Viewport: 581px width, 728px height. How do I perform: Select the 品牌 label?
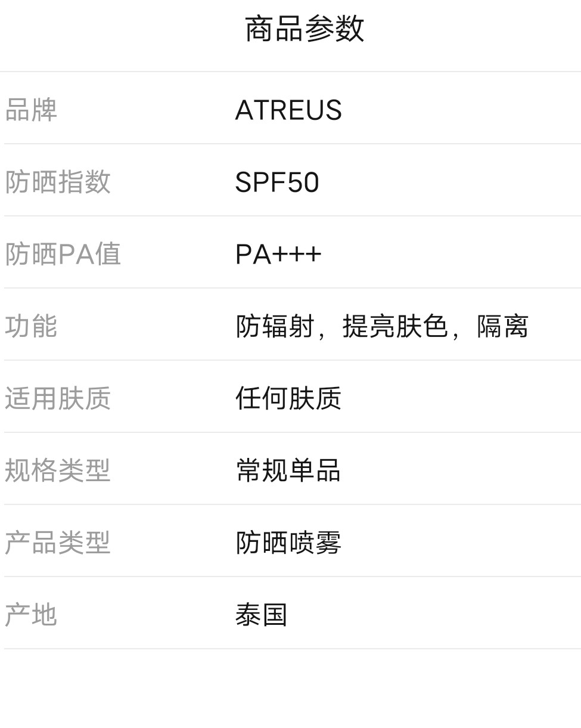[x=31, y=110]
